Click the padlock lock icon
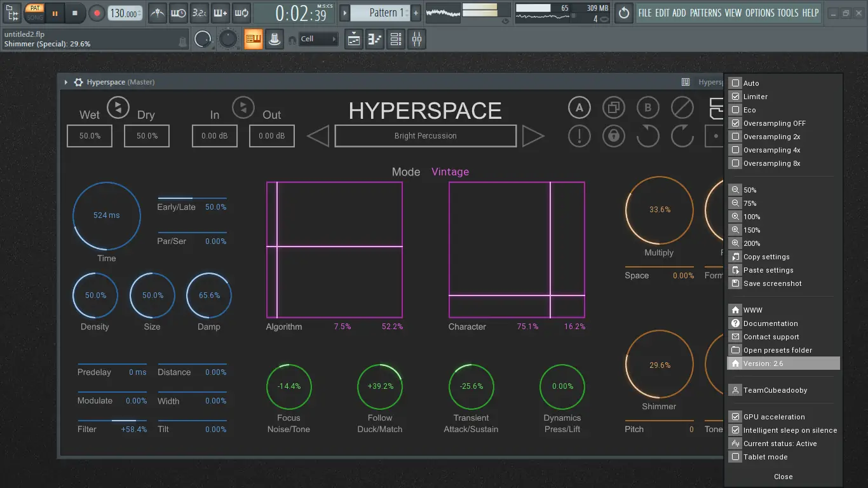 [613, 136]
